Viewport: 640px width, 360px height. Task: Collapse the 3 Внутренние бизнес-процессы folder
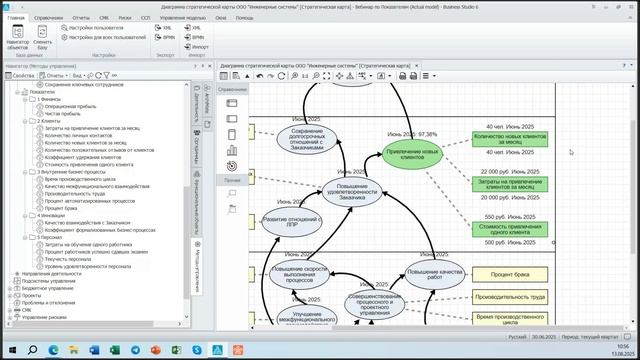pyautogui.click(x=25, y=172)
